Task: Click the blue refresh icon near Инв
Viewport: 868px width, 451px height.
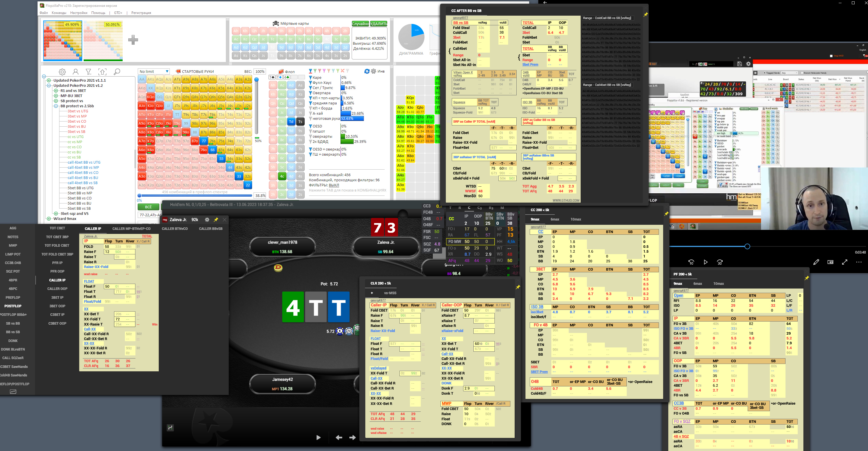Action: (x=367, y=71)
